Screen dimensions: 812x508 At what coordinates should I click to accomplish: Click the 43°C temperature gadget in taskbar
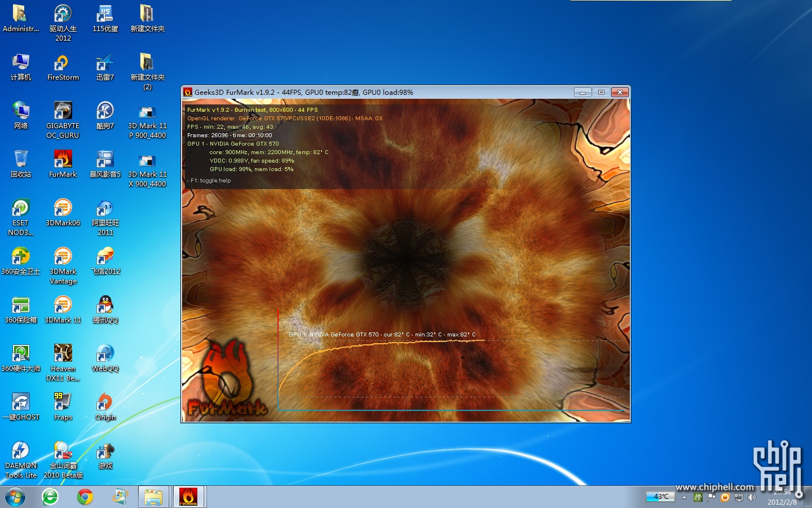(x=660, y=497)
